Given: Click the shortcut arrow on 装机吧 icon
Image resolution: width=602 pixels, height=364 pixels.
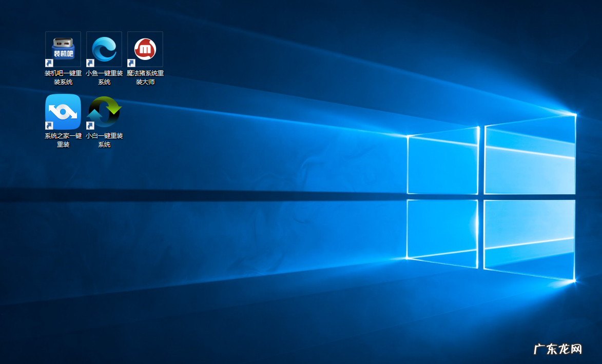Looking at the screenshot, I should [49, 63].
